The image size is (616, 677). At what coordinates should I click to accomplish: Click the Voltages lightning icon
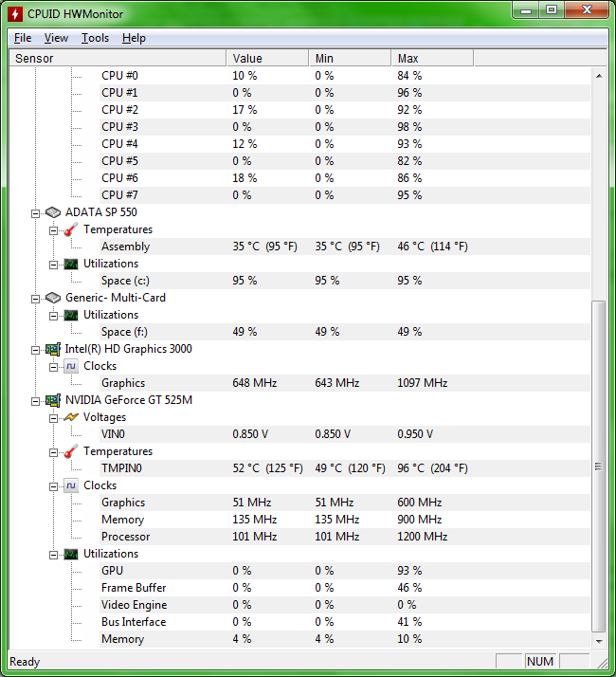pyautogui.click(x=71, y=417)
